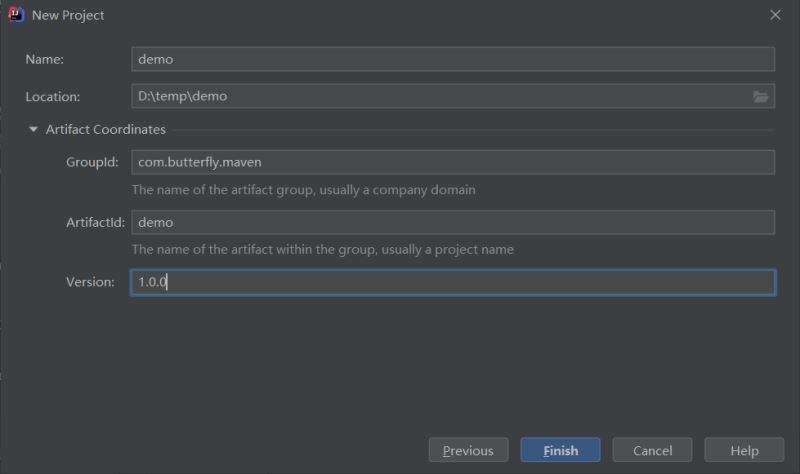
Task: Collapse the Artifact Coordinates section triangle
Action: [x=33, y=130]
